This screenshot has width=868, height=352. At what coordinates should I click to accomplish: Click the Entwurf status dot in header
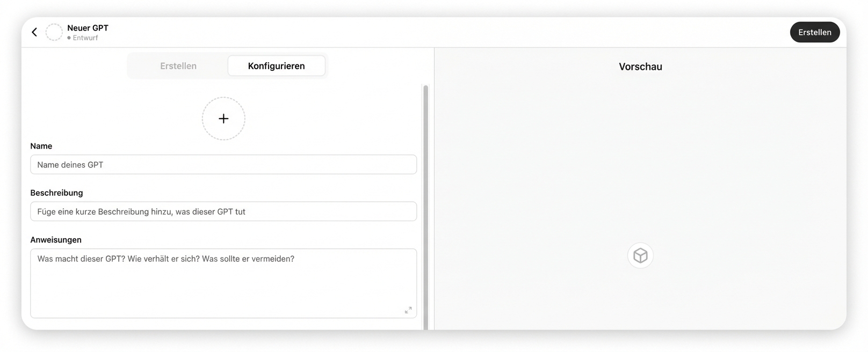pos(69,38)
